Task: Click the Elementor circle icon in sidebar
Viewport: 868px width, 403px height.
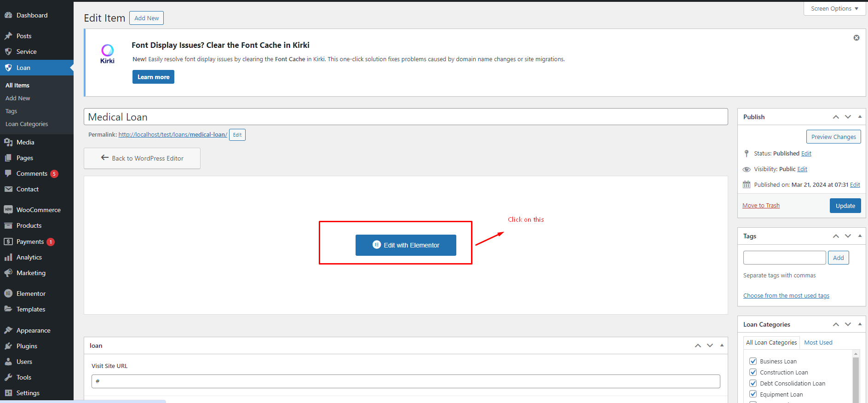Action: tap(8, 294)
